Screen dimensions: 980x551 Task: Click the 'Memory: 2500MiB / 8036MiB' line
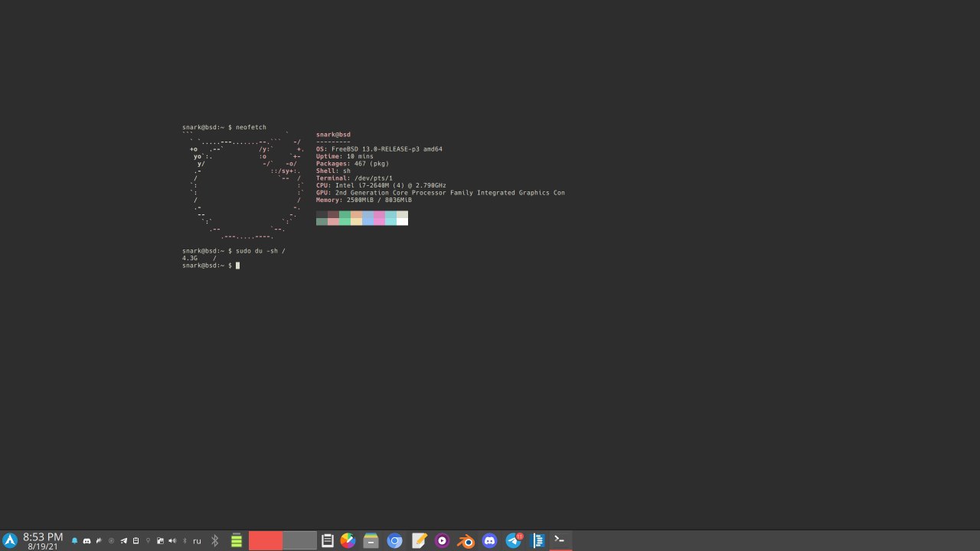click(364, 200)
